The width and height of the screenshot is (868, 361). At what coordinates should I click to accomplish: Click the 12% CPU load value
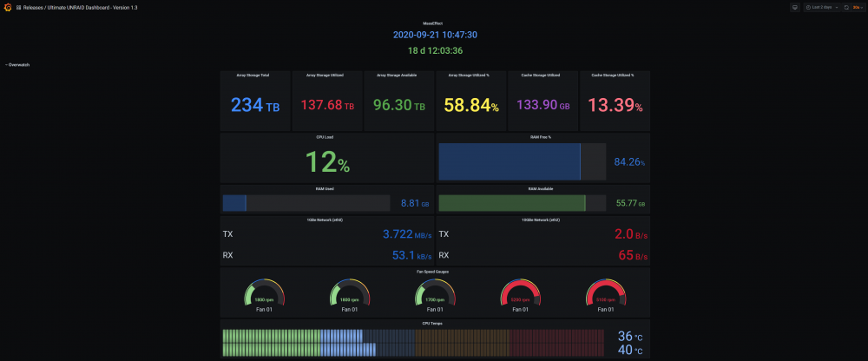click(x=327, y=162)
